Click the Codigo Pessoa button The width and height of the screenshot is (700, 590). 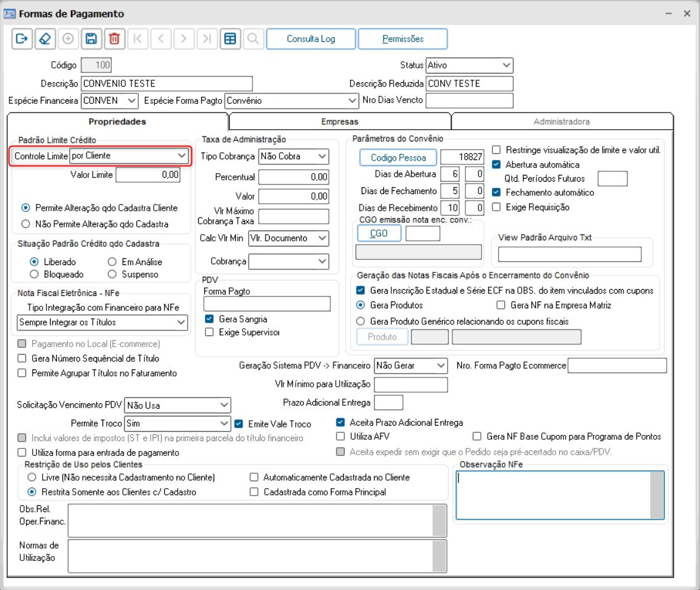click(x=398, y=158)
